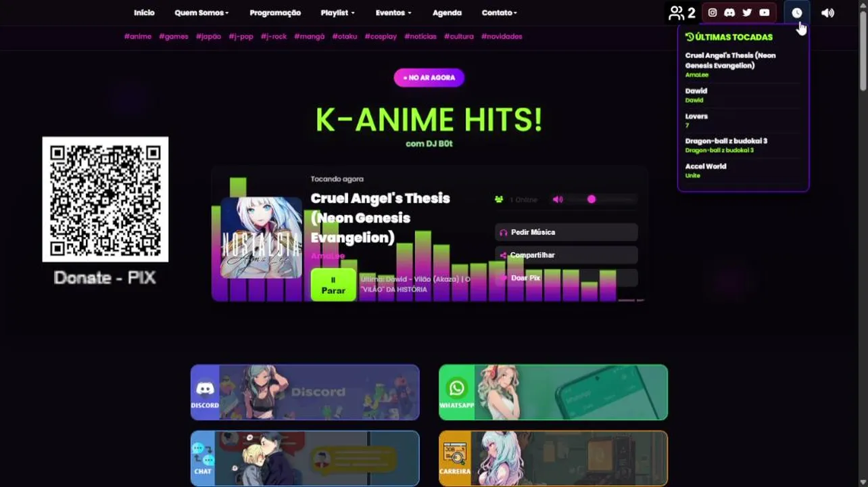Open the Discord icon in header
This screenshot has width=868, height=487.
[729, 12]
